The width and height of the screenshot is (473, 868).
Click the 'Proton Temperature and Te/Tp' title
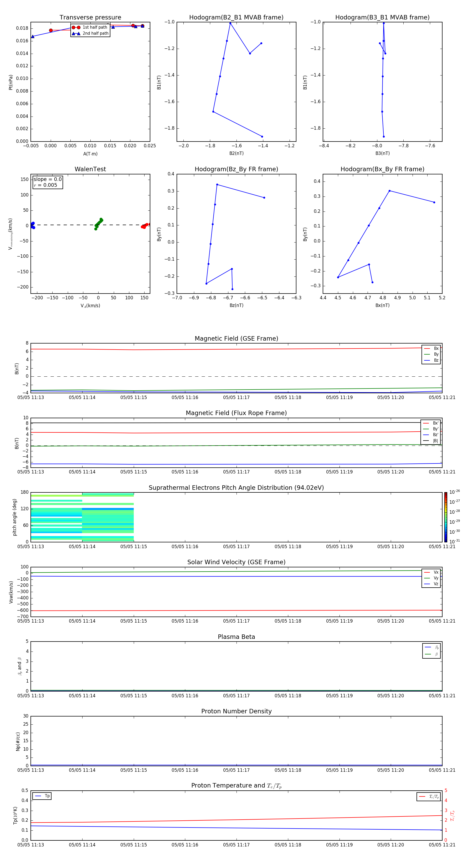(x=236, y=786)
